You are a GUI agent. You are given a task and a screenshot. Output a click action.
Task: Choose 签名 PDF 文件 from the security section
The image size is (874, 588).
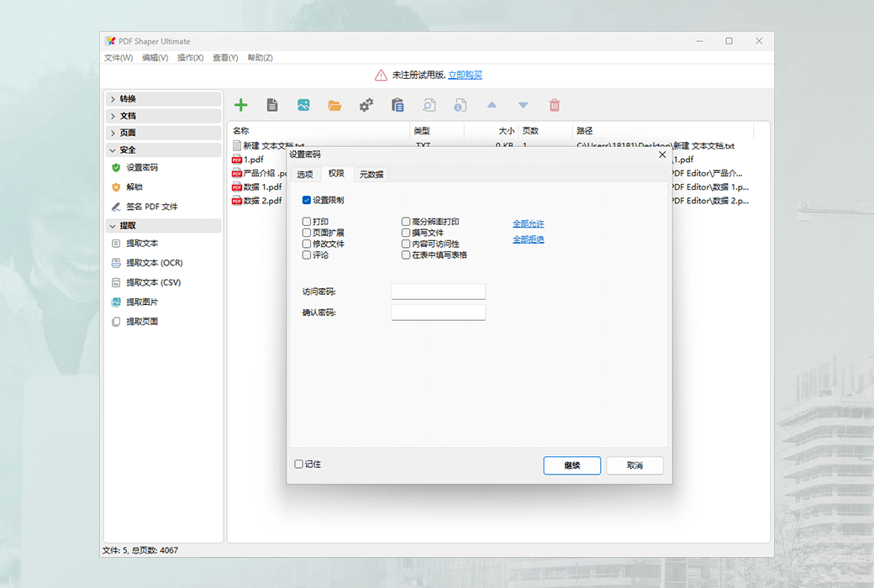[150, 206]
